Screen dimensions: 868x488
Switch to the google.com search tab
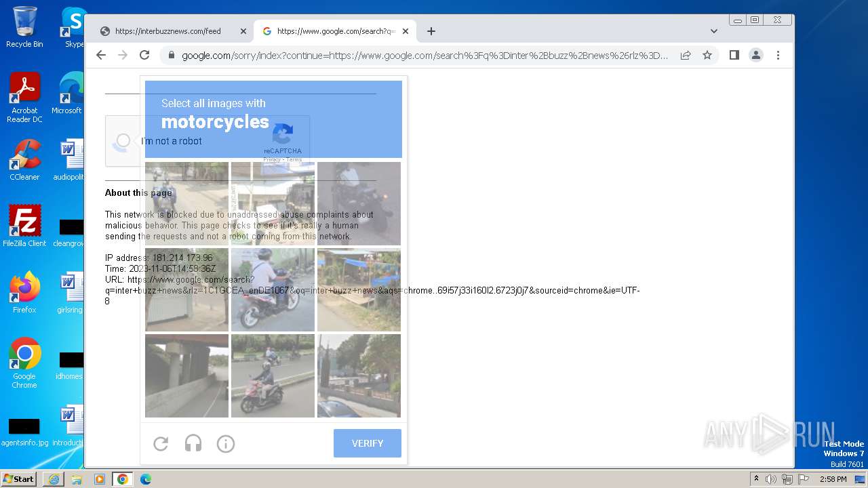(x=335, y=31)
